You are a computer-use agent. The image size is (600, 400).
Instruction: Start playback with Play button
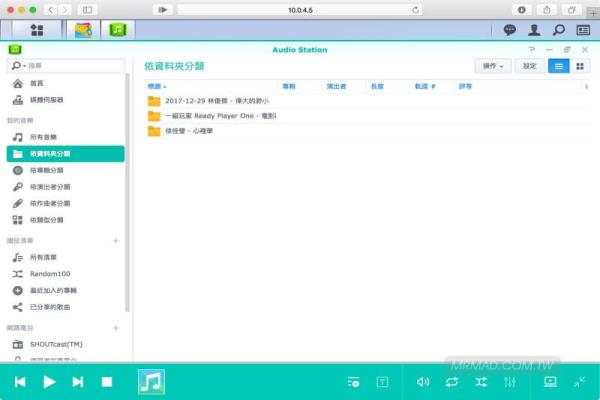pyautogui.click(x=49, y=382)
